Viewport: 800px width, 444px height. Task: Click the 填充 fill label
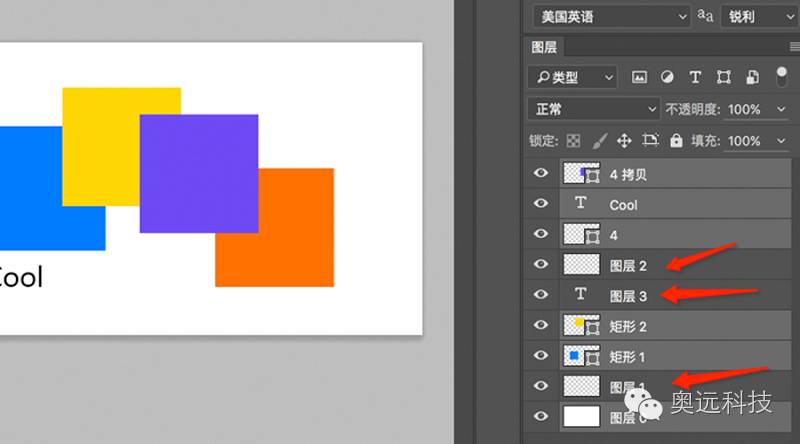tap(705, 141)
